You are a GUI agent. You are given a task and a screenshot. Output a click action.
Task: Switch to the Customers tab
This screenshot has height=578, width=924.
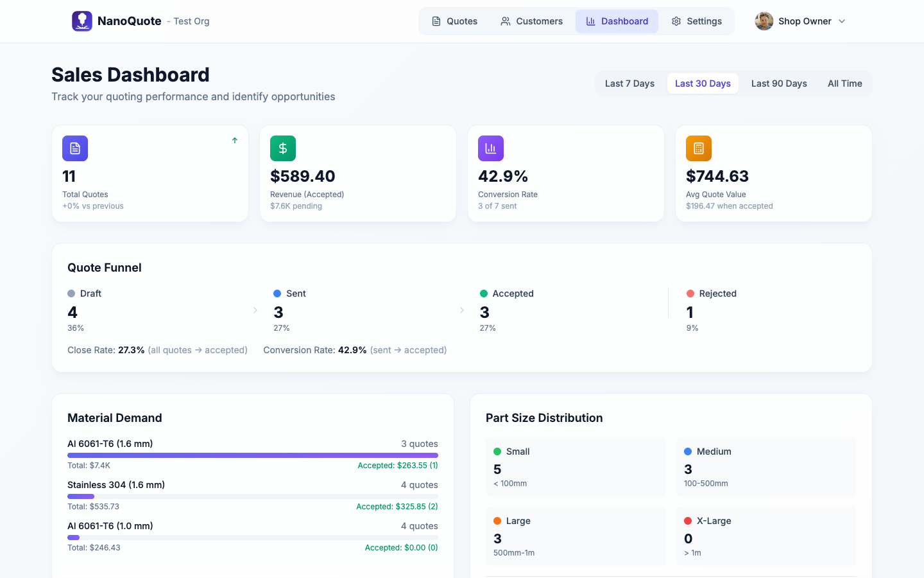[532, 21]
